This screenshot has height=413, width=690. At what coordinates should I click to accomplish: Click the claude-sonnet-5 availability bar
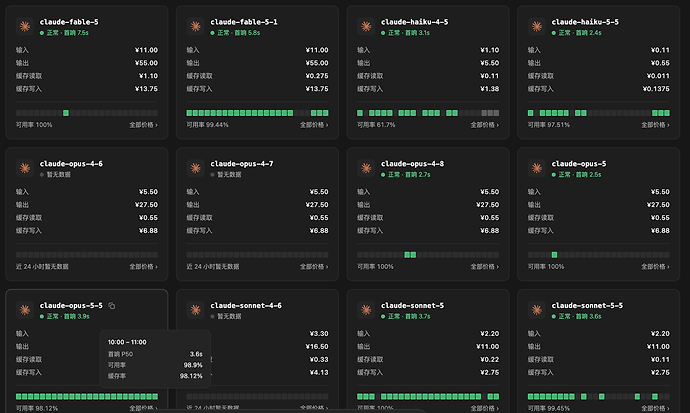(x=428, y=396)
